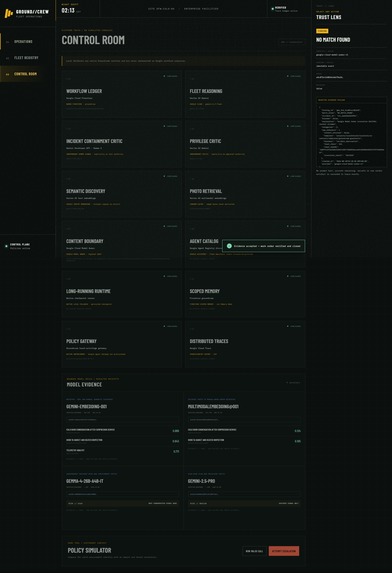392x573 pixels.
Task: Click the gemini-2.5-pro model heading
Action: [202, 481]
